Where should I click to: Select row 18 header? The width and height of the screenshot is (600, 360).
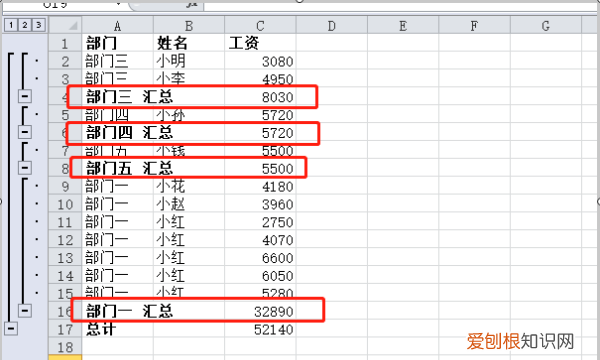[65, 347]
